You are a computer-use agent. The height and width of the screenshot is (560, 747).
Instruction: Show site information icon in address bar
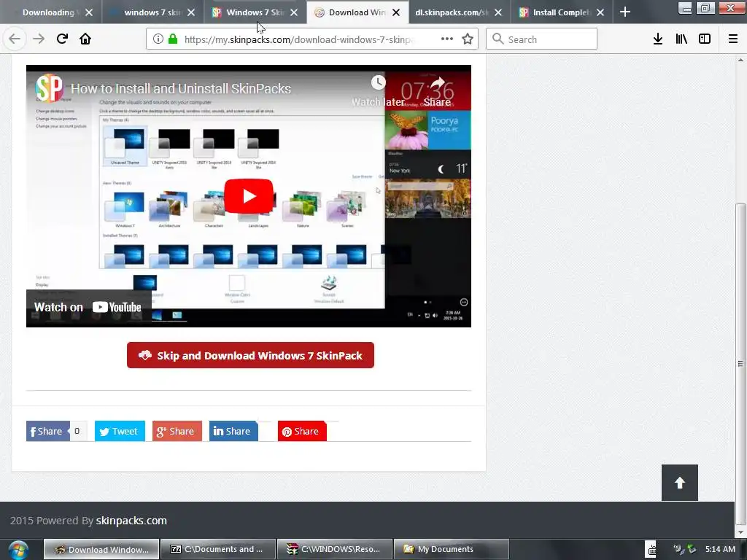tap(158, 39)
